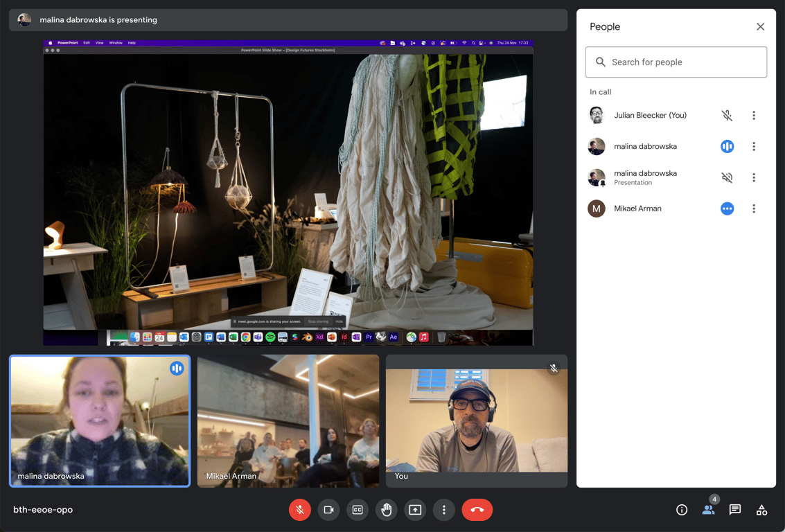Viewport: 785px width, 532px height.
Task: Turn off camera in bottom bar
Action: point(328,509)
